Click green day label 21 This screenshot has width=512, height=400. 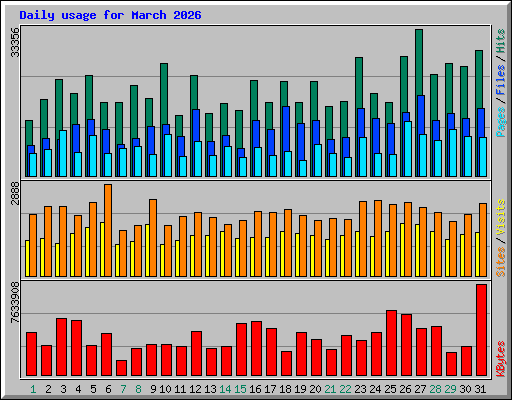point(330,389)
